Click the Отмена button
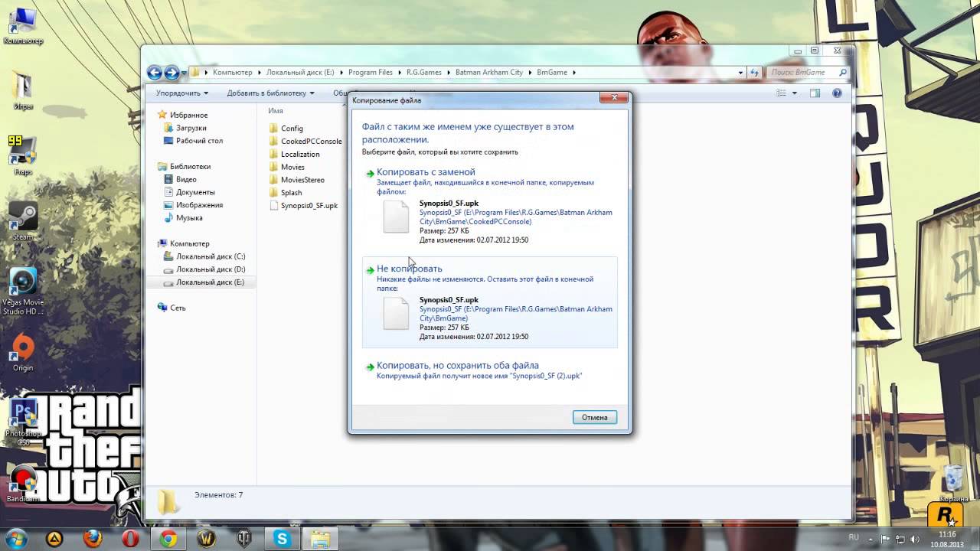 pyautogui.click(x=594, y=417)
